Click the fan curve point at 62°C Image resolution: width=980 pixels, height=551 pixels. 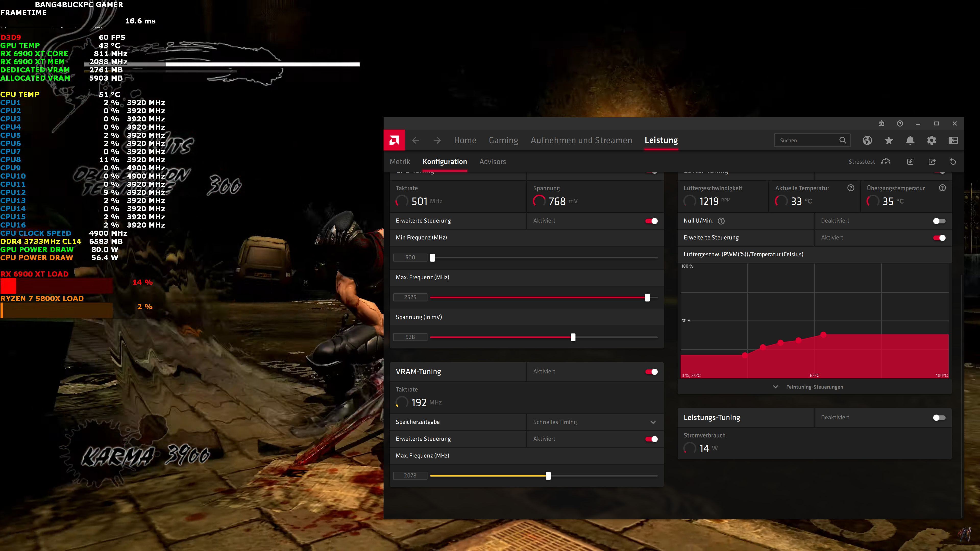(823, 335)
